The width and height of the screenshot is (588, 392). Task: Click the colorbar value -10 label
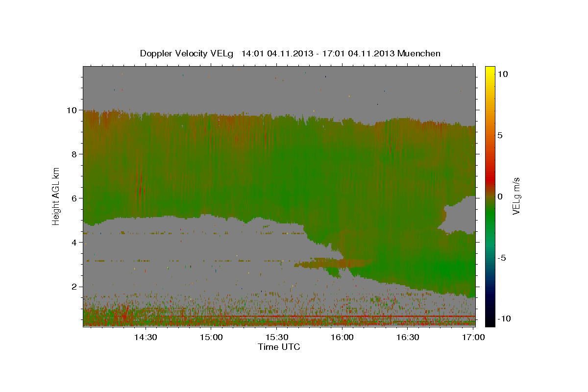tap(504, 319)
